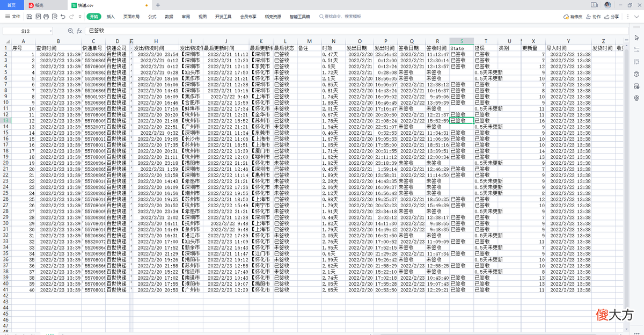
Task: Open the 页面布局 ribbon tab
Action: [131, 17]
